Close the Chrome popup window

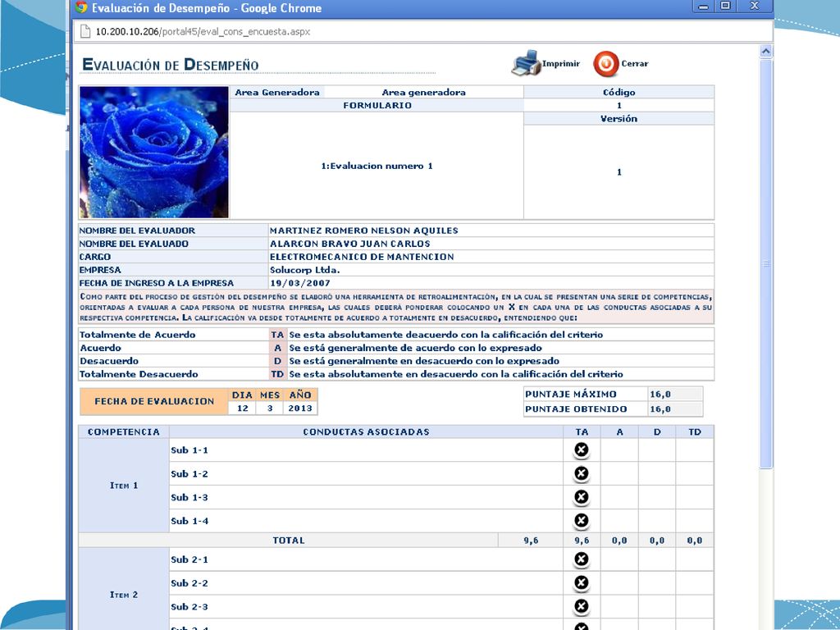(x=755, y=7)
